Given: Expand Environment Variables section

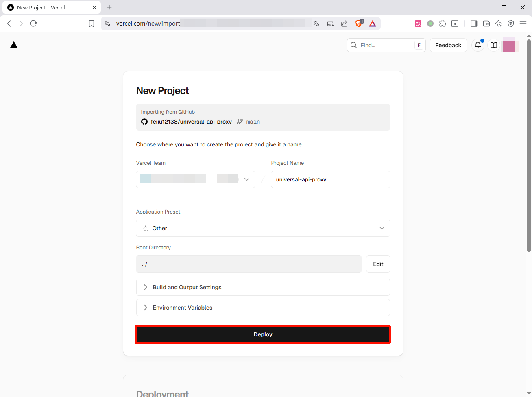Looking at the screenshot, I should click(263, 308).
